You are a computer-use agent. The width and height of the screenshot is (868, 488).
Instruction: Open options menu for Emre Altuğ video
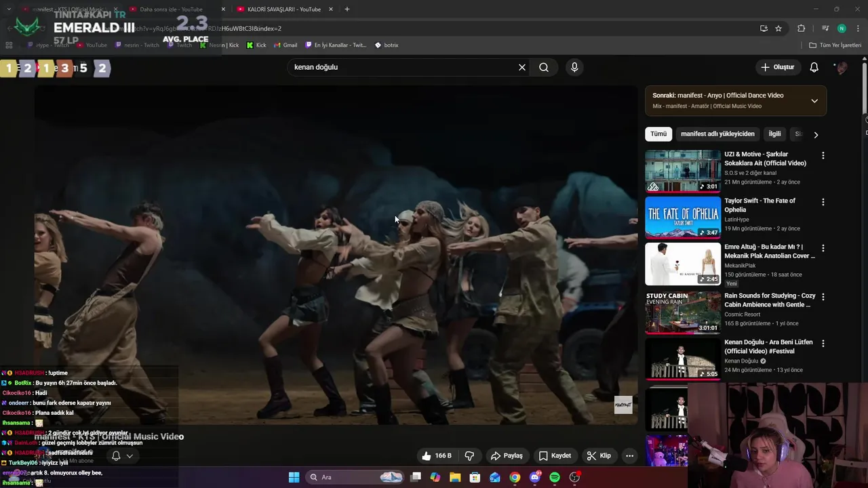point(823,249)
